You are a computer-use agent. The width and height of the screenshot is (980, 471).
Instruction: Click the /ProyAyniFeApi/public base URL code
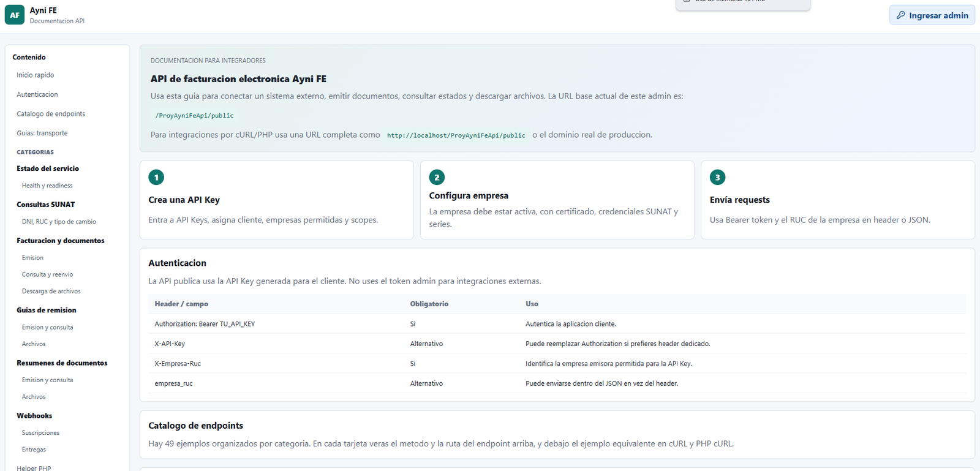194,115
